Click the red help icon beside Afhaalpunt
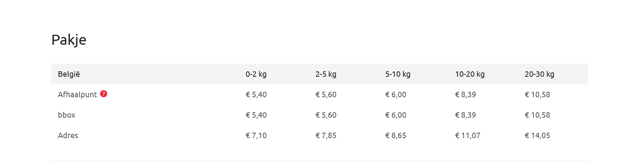The width and height of the screenshot is (644, 162). (x=104, y=94)
